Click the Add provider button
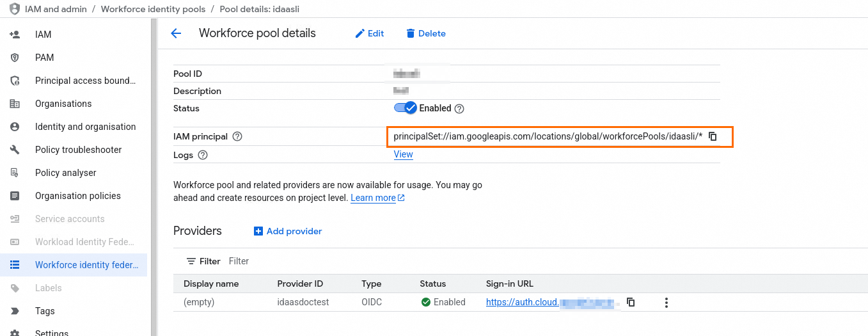Screen dimensions: 868x336 (288, 231)
